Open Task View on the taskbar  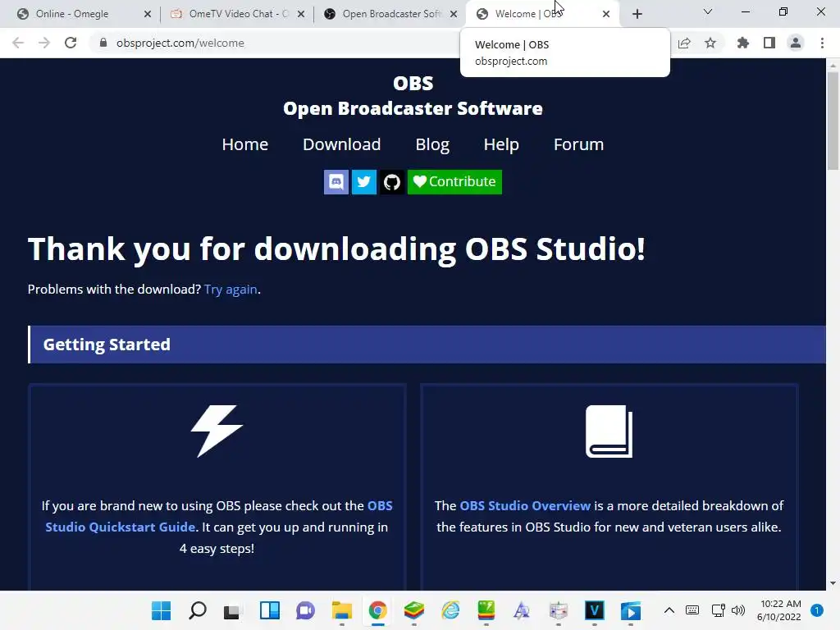[x=232, y=610]
